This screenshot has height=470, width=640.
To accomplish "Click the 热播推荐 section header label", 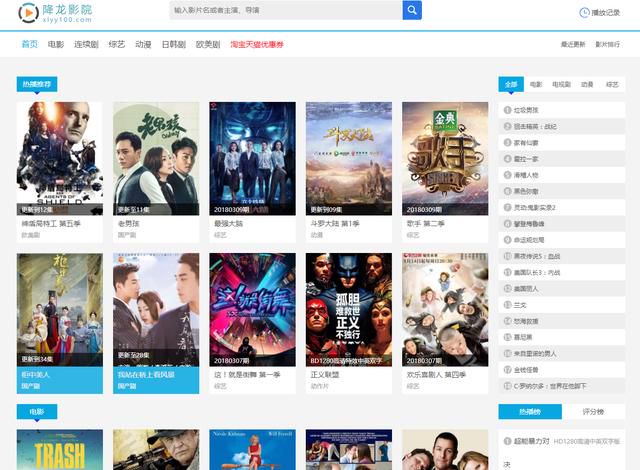I will (x=37, y=84).
